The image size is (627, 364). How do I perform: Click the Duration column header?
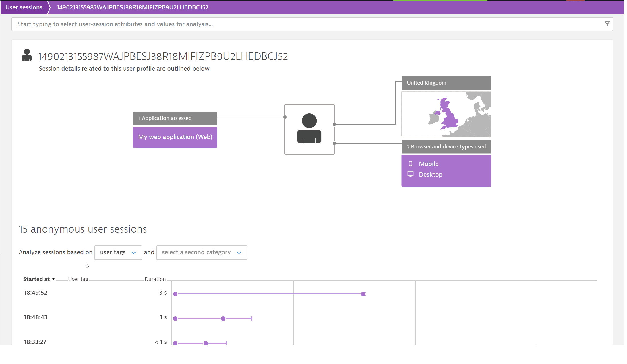155,279
